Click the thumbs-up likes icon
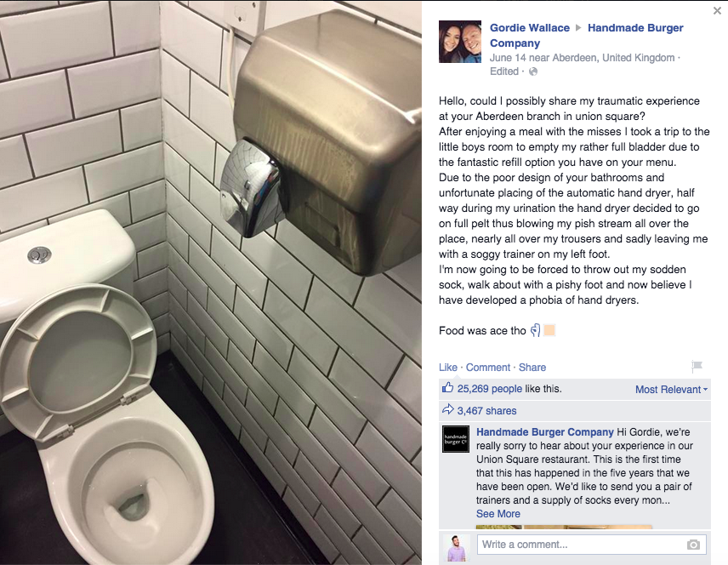728x565 pixels. point(447,387)
